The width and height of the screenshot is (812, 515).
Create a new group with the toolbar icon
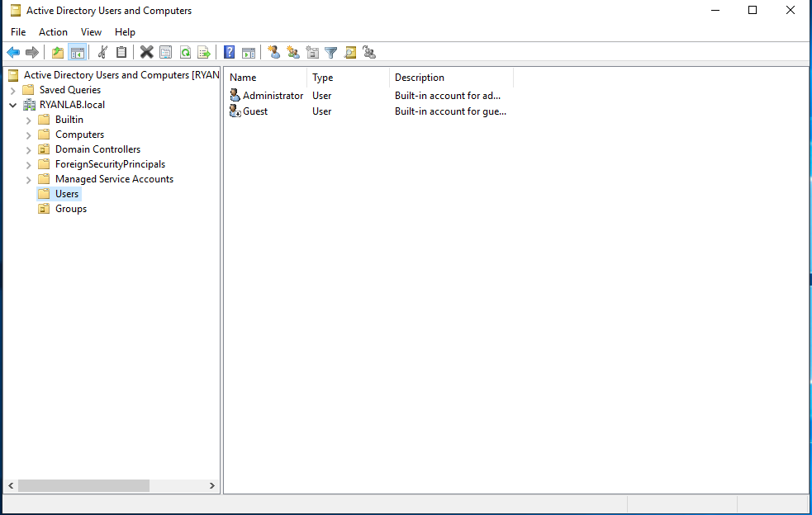coord(293,52)
